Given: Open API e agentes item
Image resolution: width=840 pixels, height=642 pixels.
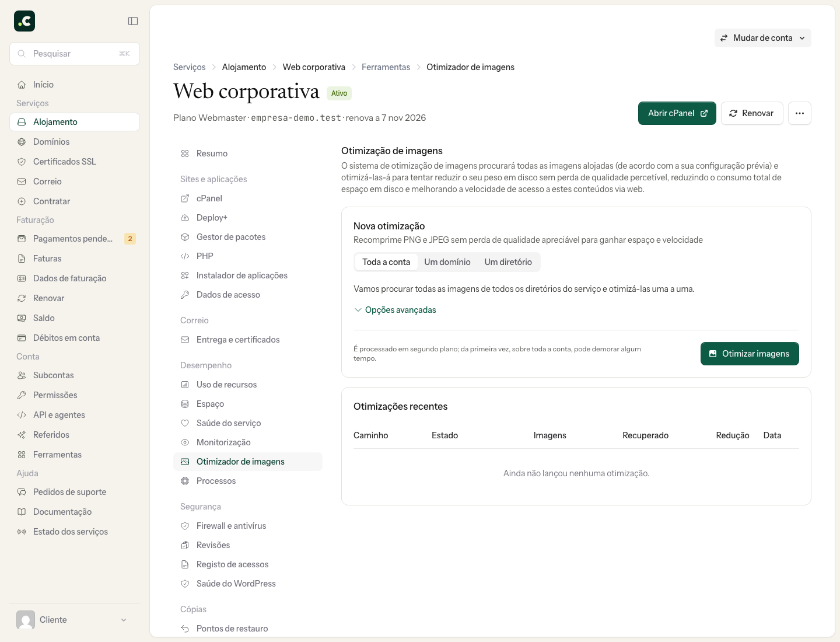Looking at the screenshot, I should tap(75, 415).
